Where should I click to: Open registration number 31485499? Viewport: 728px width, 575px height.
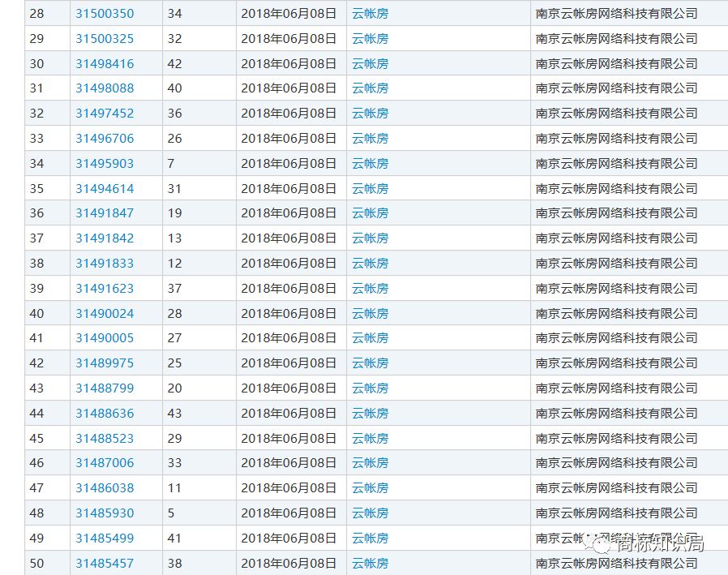tap(105, 539)
